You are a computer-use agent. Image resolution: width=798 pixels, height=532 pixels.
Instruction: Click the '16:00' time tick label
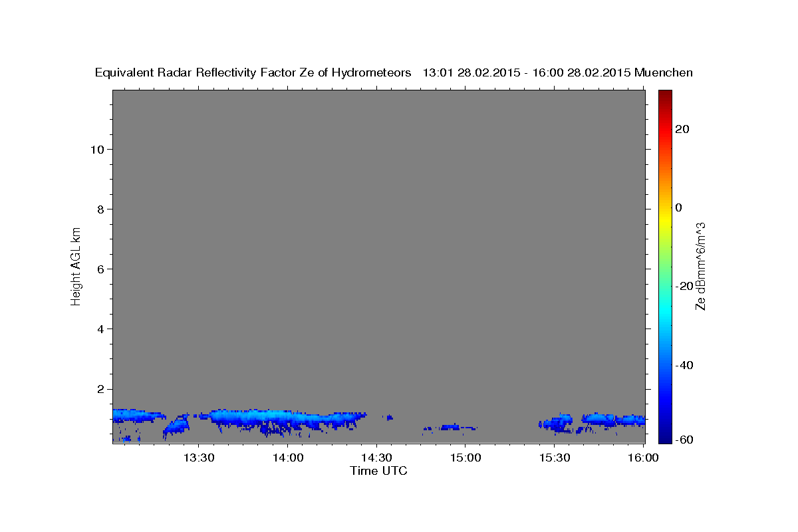[x=642, y=458]
